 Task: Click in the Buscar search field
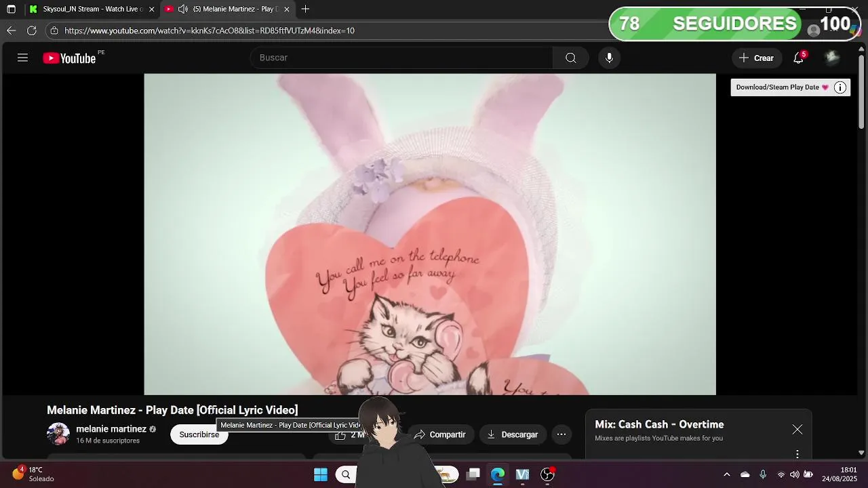401,58
